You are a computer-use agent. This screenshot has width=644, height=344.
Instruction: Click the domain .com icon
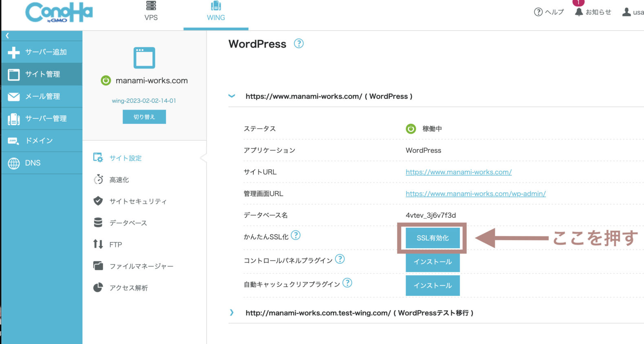13,141
